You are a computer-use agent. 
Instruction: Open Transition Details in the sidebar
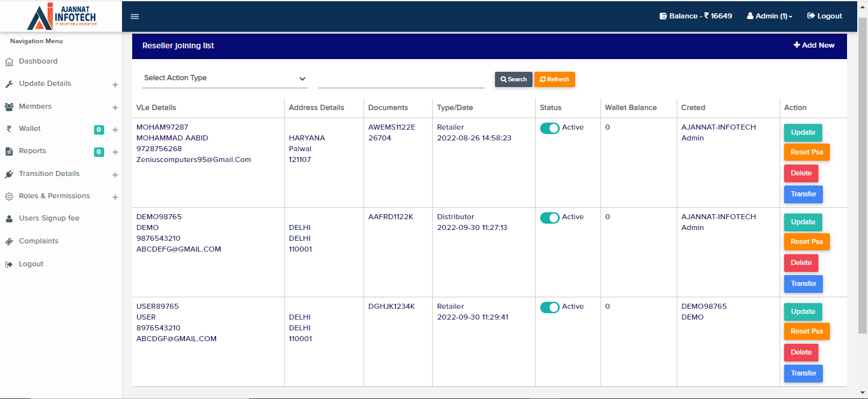[49, 174]
